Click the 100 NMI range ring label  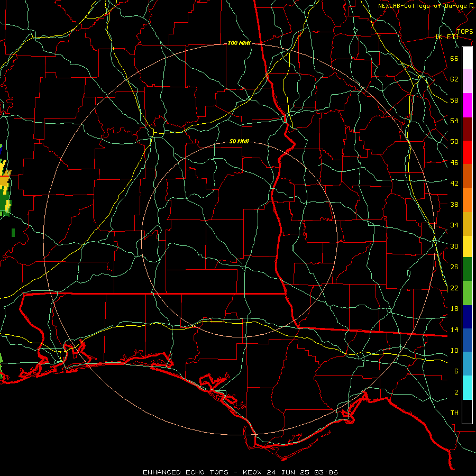[239, 43]
